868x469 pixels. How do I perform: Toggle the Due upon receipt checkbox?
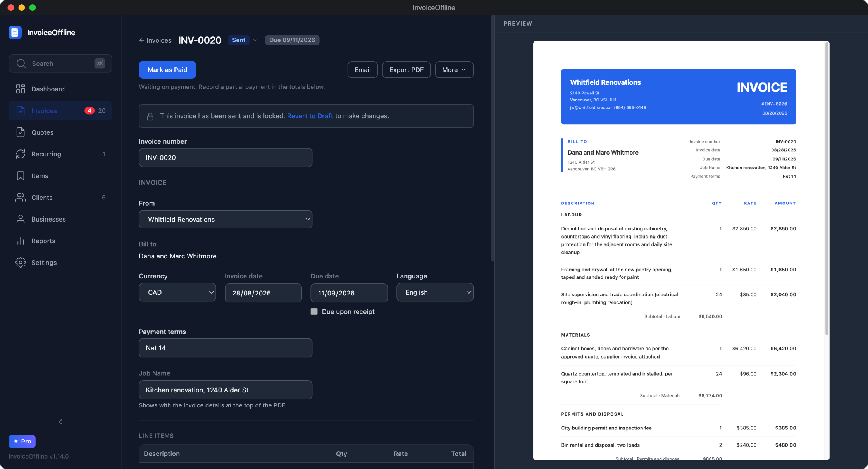pyautogui.click(x=314, y=312)
